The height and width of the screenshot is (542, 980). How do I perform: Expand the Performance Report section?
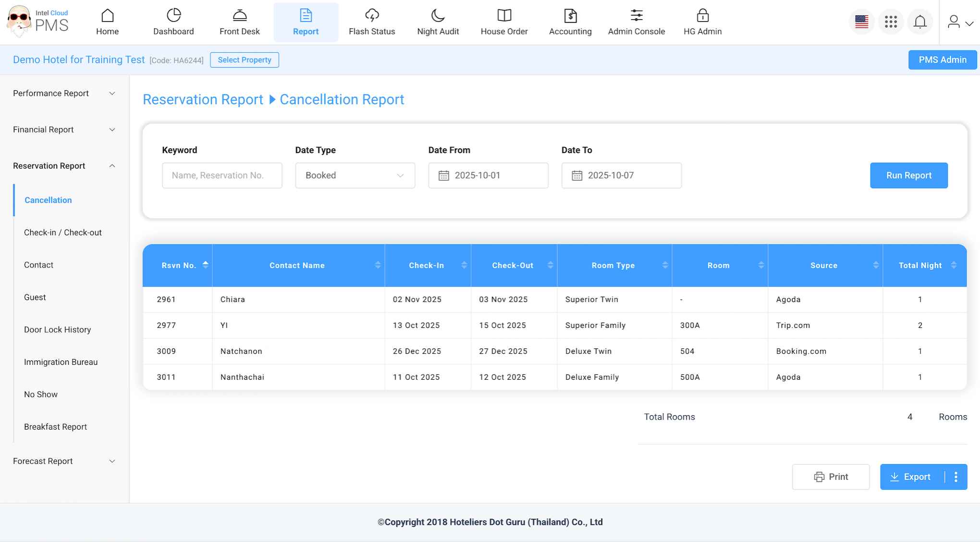[64, 93]
